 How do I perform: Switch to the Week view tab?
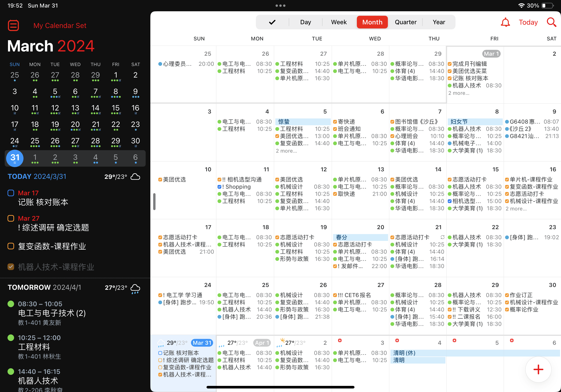pyautogui.click(x=339, y=22)
